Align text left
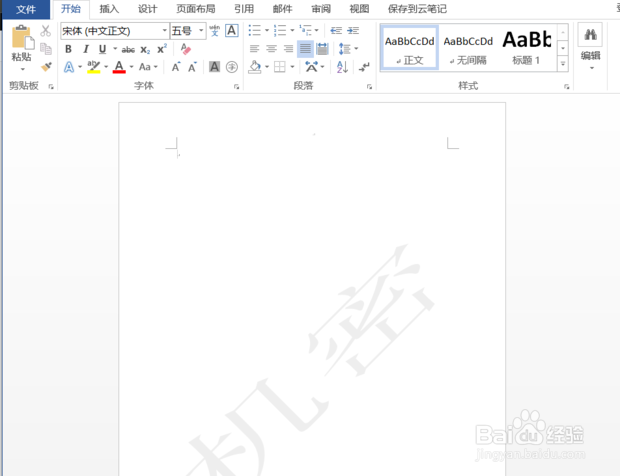Viewport: 620px width, 476px height. point(254,49)
